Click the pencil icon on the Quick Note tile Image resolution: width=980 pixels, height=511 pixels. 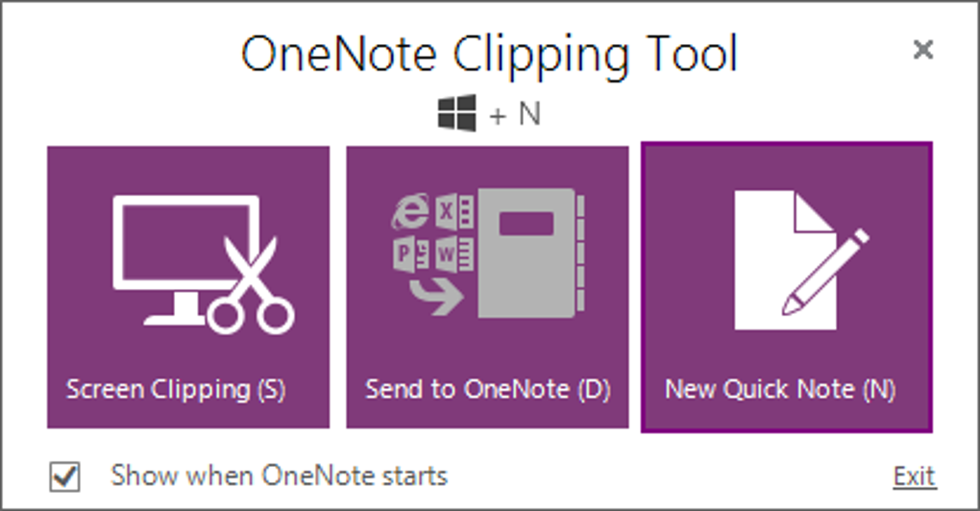click(x=824, y=272)
